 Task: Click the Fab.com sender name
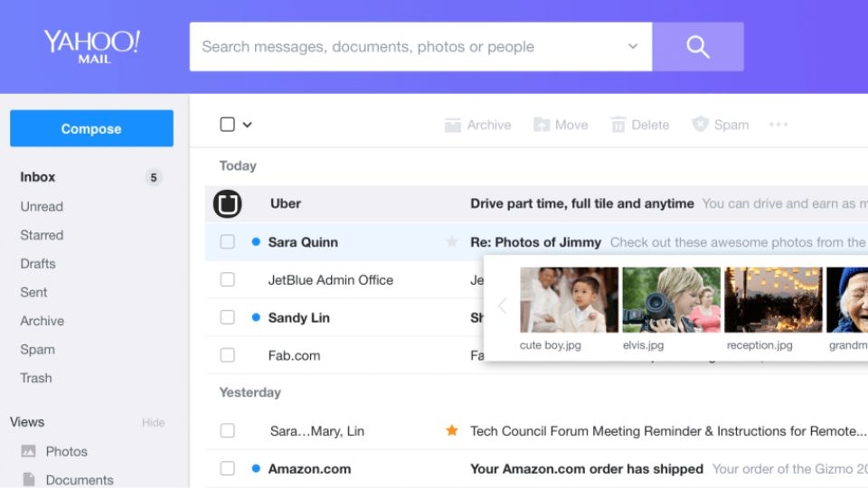pos(294,355)
